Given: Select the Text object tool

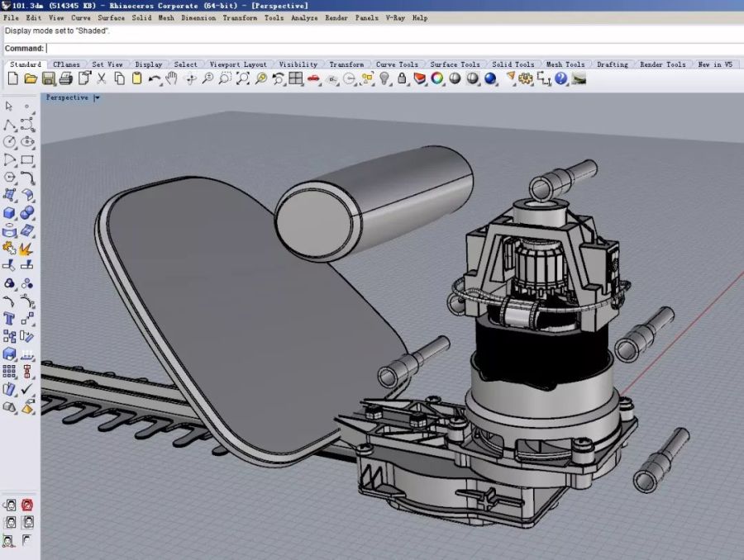Looking at the screenshot, I should 9,318.
